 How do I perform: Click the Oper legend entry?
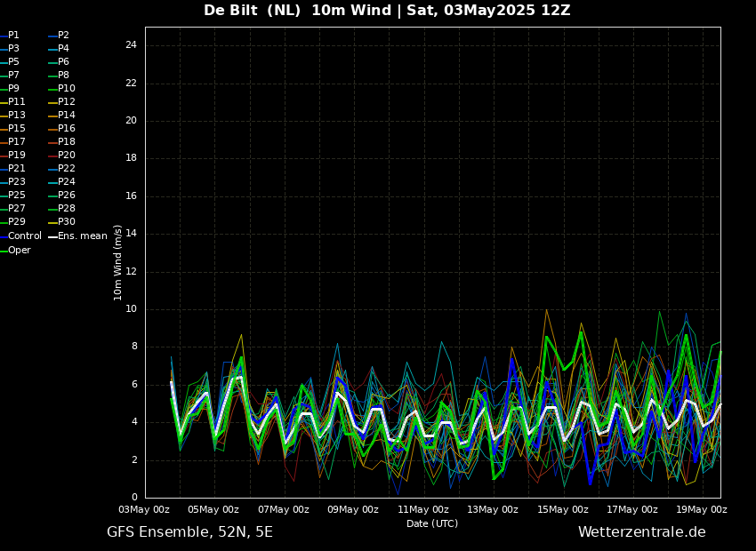(19, 251)
